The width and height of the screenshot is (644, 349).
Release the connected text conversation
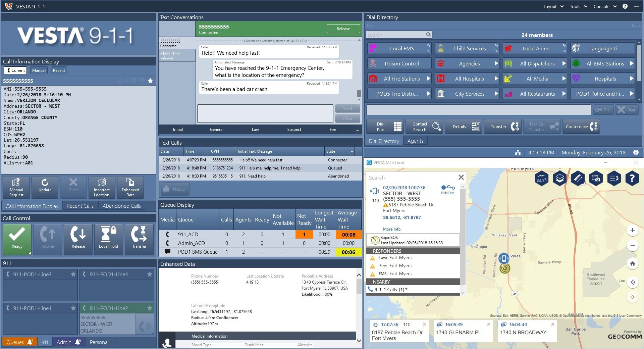pos(343,29)
